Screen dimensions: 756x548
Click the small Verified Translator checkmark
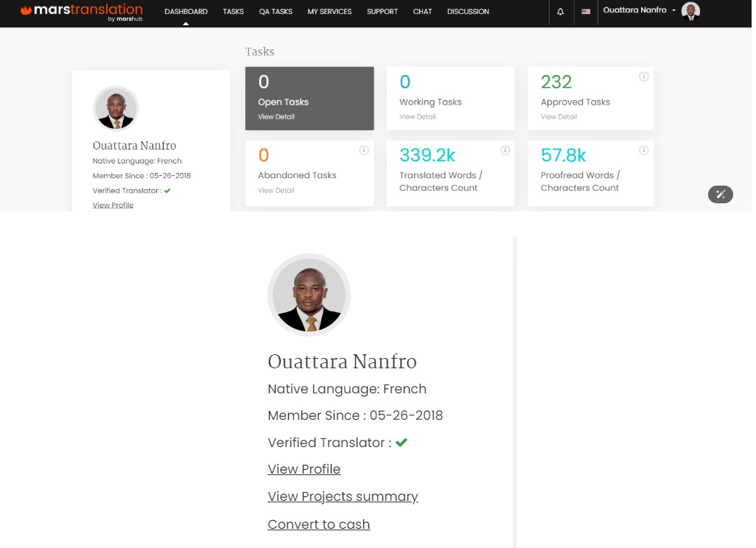coord(167,191)
